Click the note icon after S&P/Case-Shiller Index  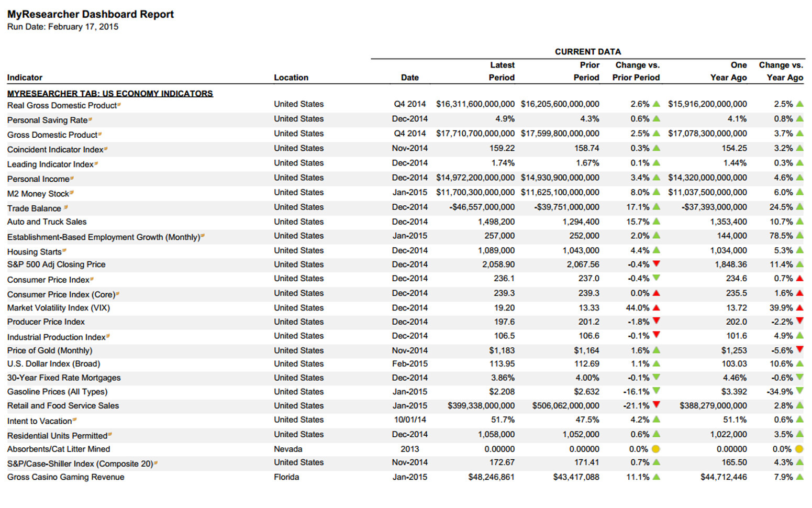(x=156, y=463)
